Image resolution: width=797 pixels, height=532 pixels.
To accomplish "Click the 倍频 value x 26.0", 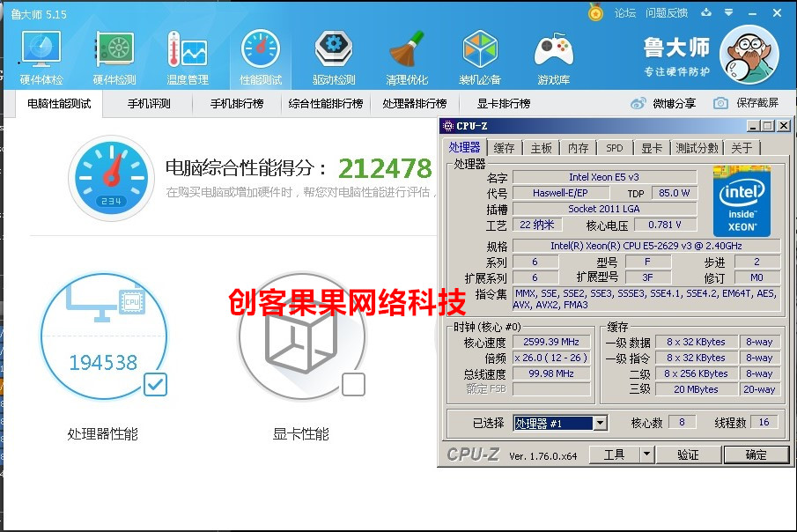I will 551,358.
